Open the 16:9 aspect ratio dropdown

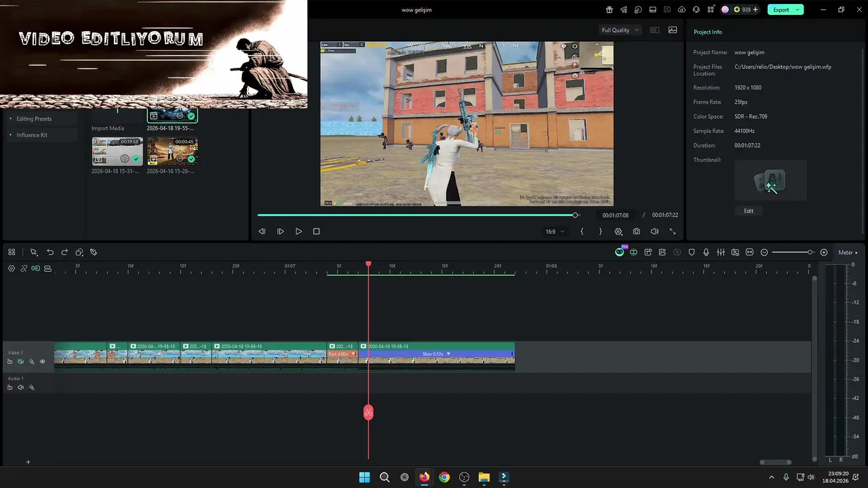point(555,231)
